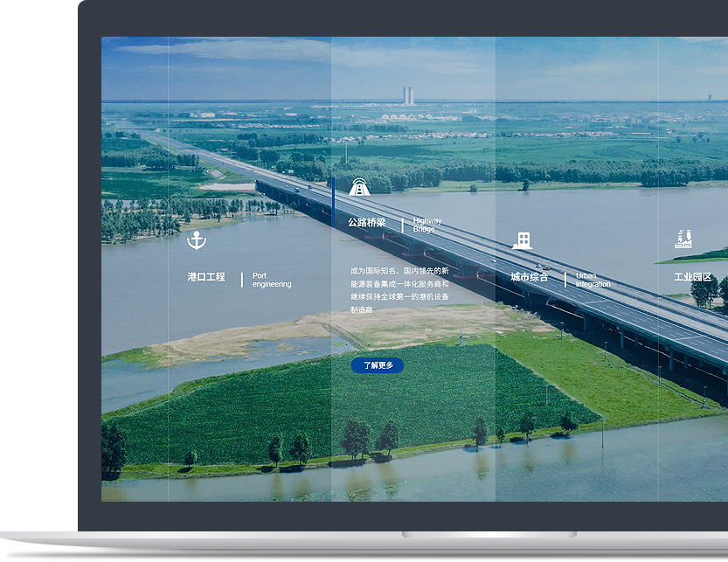Viewport: 728px width, 562px height.
Task: Click the building icon above 城市综合
Action: point(522,240)
